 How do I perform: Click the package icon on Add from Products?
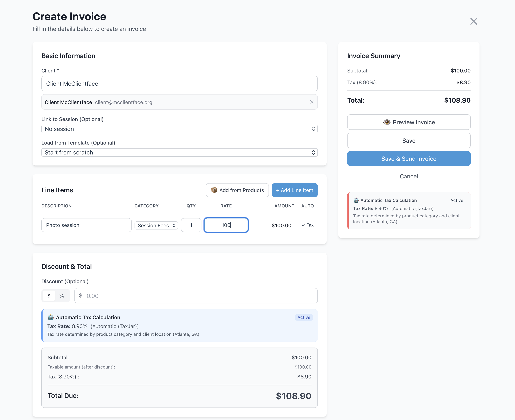(214, 190)
